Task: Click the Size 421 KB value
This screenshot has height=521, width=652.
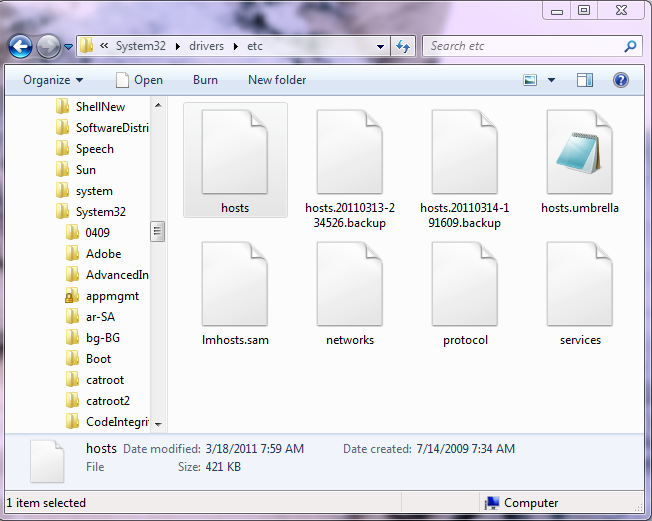Action: coord(223,467)
